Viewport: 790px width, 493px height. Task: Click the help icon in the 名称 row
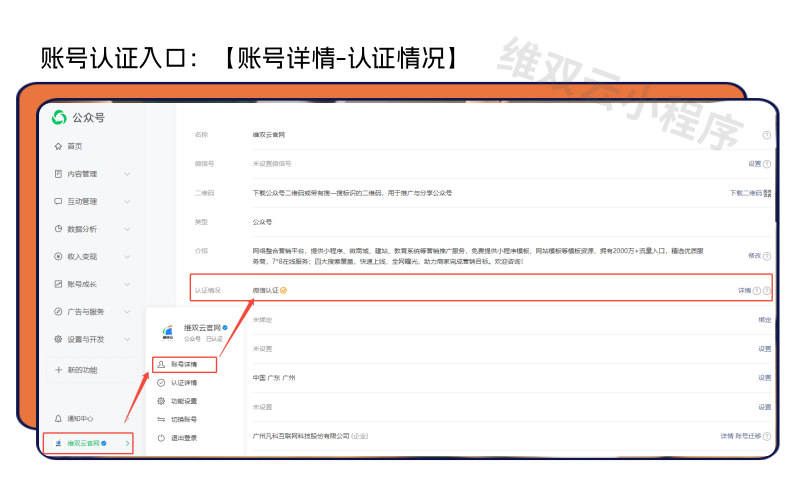click(766, 135)
